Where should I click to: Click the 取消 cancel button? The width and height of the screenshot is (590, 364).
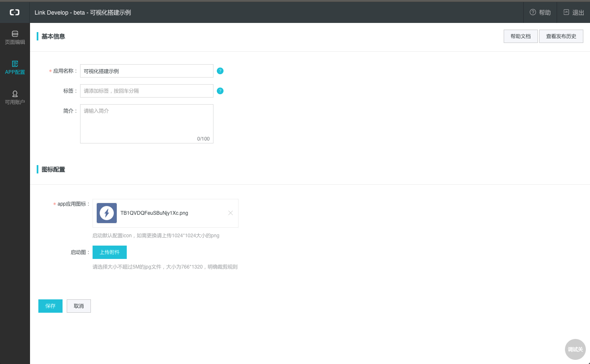pos(79,306)
